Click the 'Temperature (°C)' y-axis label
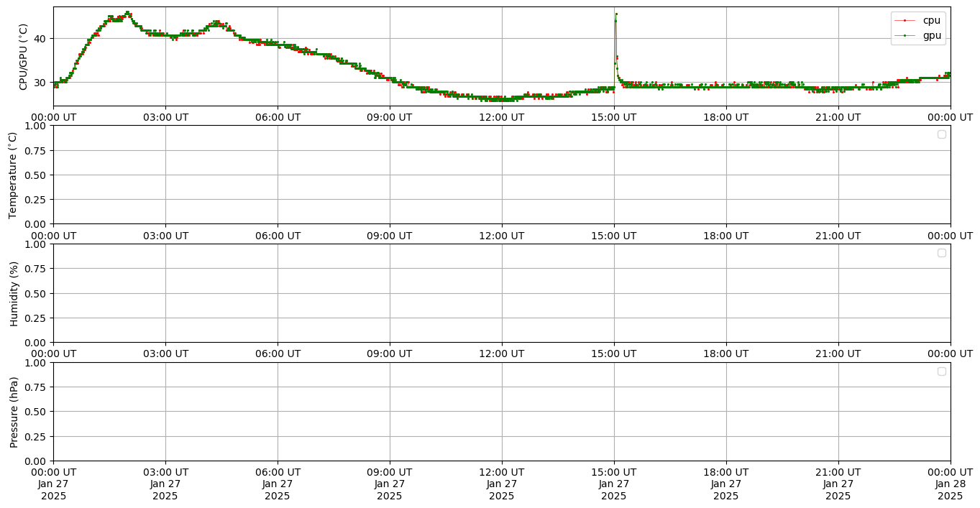 coord(13,175)
